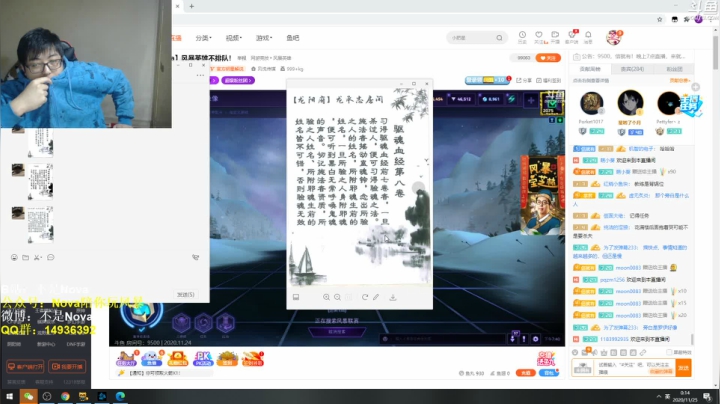
Task: Click the search magnifier in Douyu search box
Action: click(x=499, y=38)
